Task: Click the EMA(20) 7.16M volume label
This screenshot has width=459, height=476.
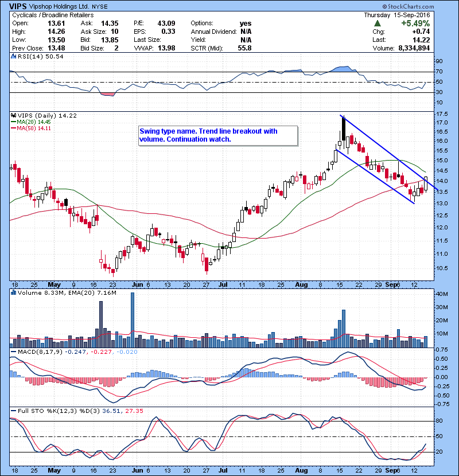Action: (x=92, y=292)
